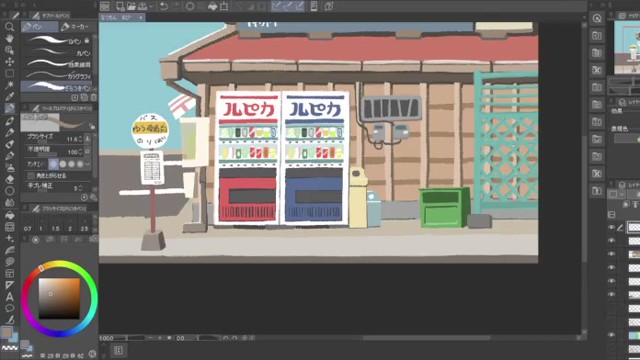This screenshot has height=360, width=640.
Task: Choose the 1.5 brush size preset
Action: point(56,229)
